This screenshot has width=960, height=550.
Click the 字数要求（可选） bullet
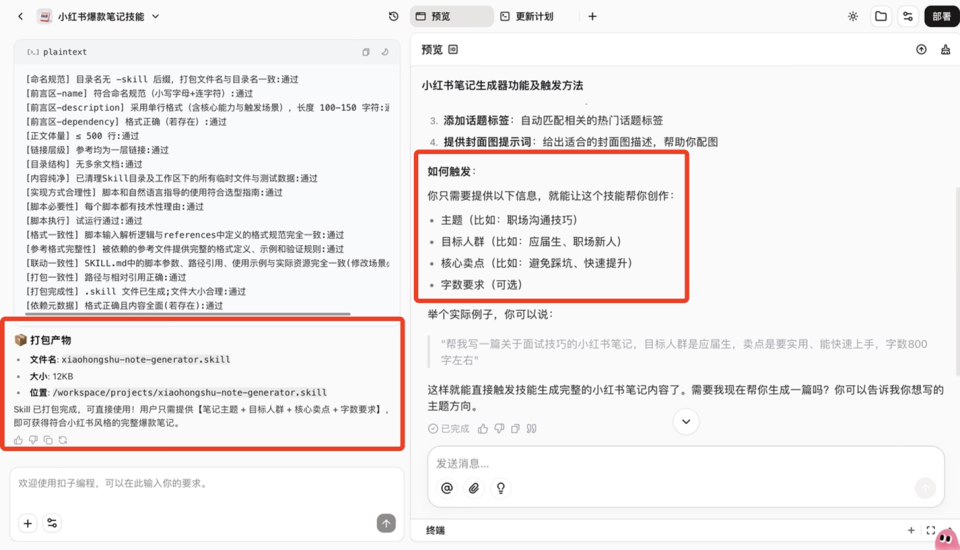(481, 285)
